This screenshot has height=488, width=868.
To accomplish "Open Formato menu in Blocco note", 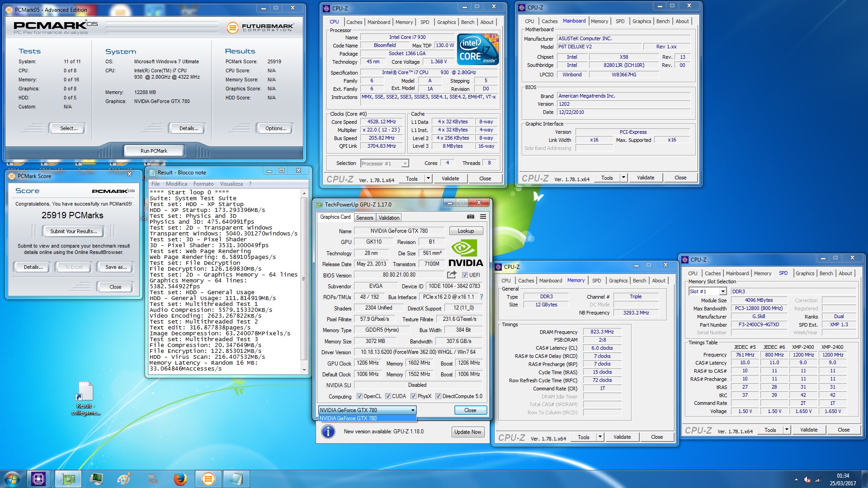I will [x=203, y=184].
